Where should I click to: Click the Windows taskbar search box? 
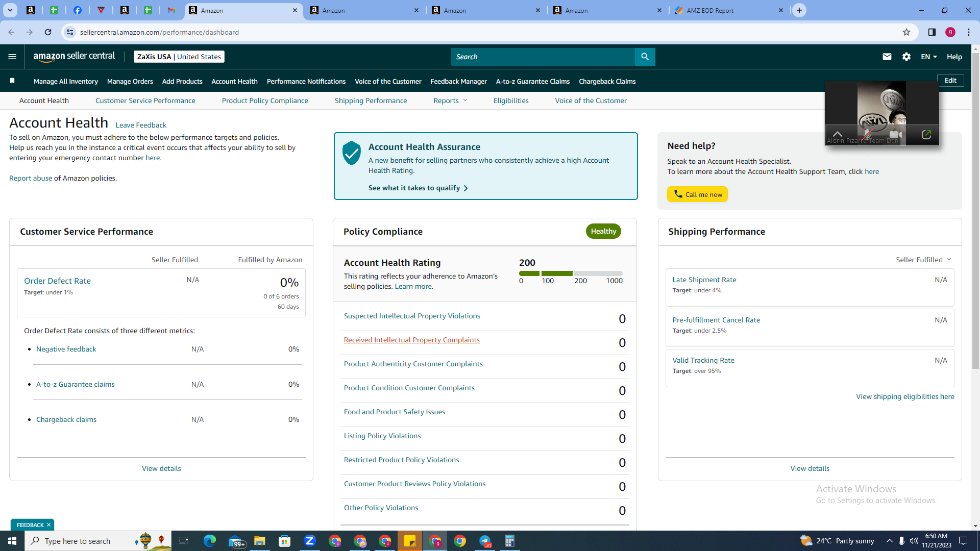pyautogui.click(x=98, y=541)
